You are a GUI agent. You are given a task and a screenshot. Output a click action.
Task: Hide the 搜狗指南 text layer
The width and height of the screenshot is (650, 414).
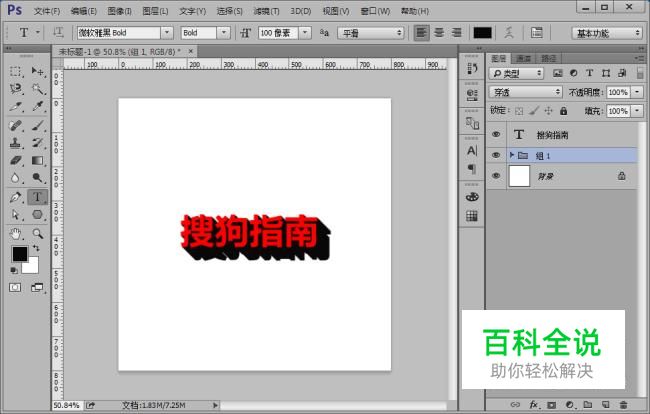coord(496,134)
